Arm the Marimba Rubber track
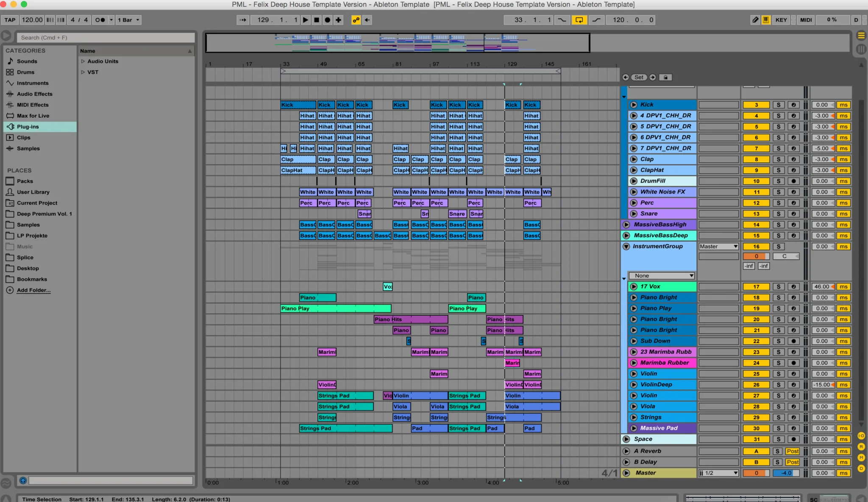This screenshot has width=868, height=502. point(793,363)
